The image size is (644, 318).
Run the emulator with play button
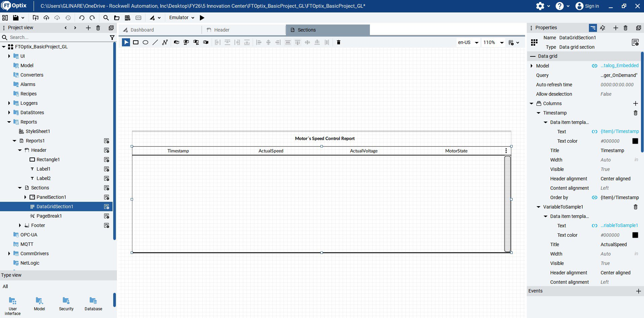point(202,18)
